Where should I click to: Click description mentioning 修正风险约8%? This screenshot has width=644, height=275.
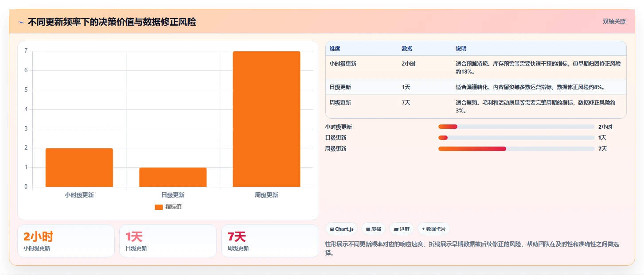click(530, 87)
